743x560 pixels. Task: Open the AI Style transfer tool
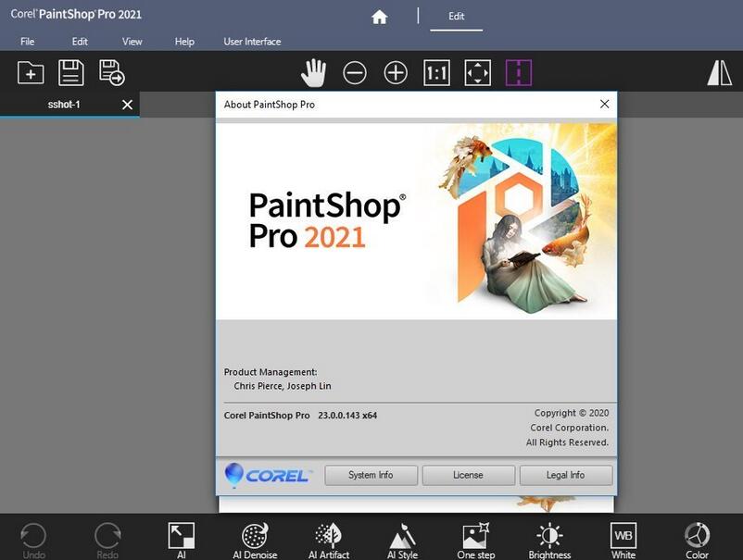coord(402,541)
